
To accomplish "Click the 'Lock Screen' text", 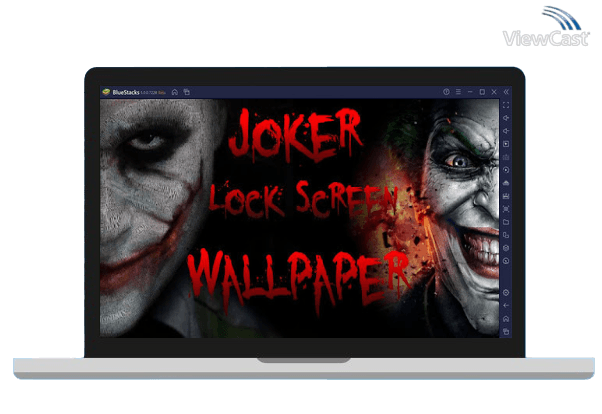I will pyautogui.click(x=303, y=200).
